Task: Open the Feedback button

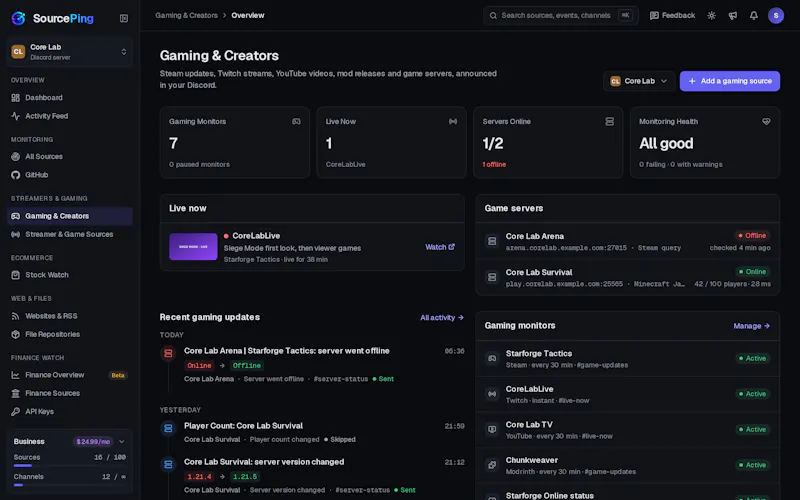Action: [672, 15]
